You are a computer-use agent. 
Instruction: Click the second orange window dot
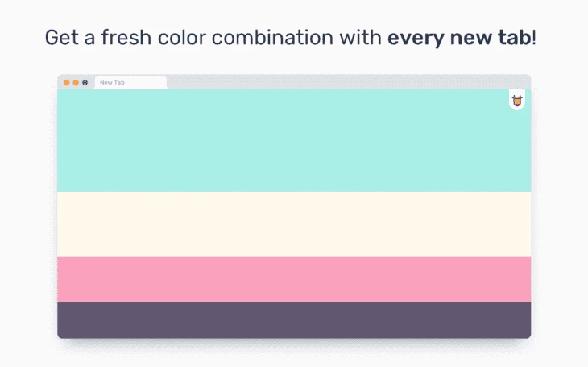76,82
